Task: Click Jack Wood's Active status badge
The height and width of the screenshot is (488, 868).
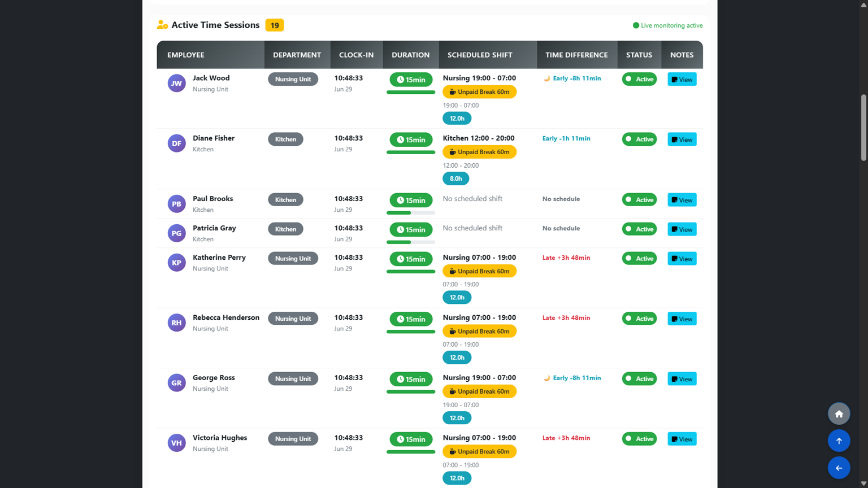Action: [x=639, y=79]
